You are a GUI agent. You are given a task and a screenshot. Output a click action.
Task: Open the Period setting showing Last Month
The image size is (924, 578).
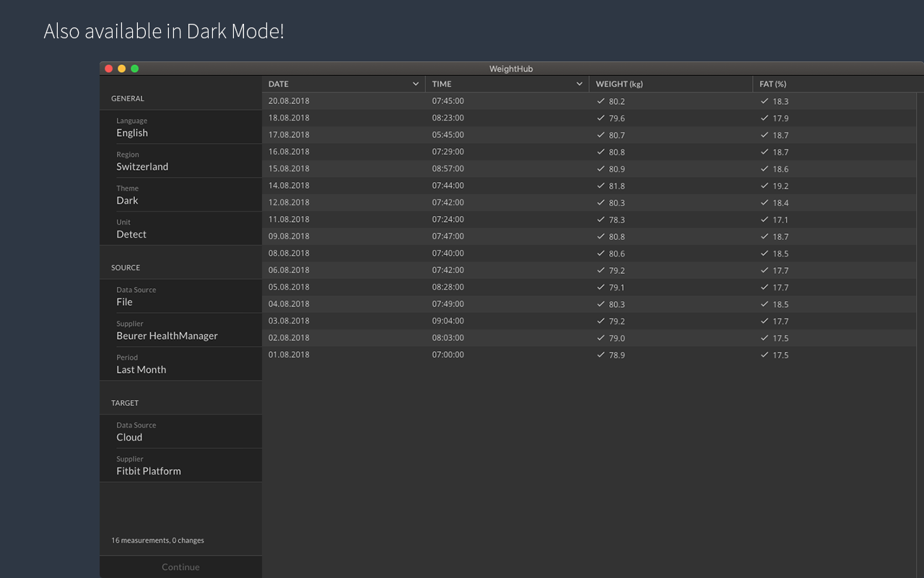point(180,364)
